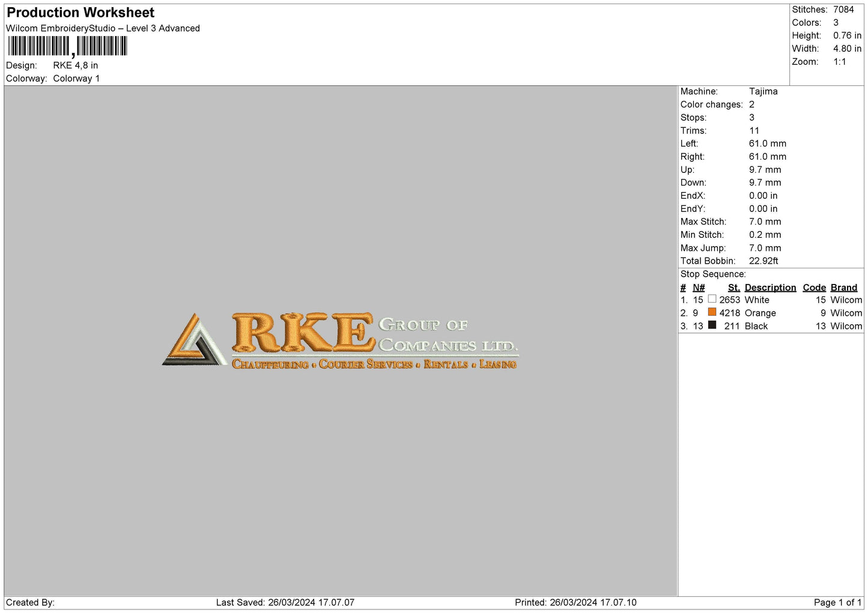Click the 'Up:' value '9.7 mm'
Viewport: 868px width, 613px height.
click(x=765, y=170)
